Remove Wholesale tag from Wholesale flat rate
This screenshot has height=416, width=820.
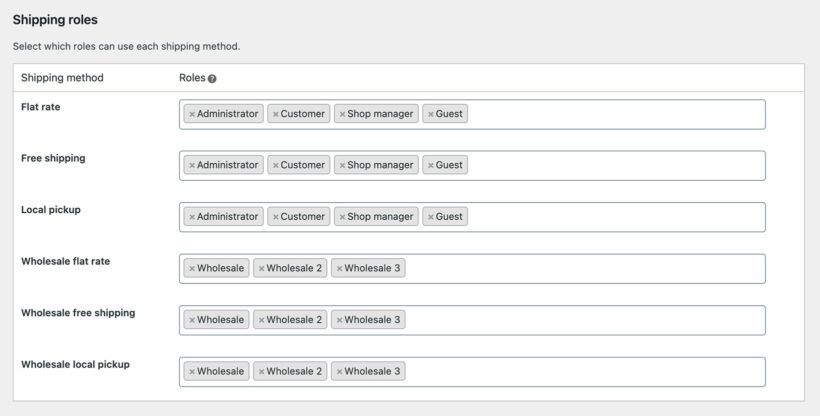coord(192,269)
